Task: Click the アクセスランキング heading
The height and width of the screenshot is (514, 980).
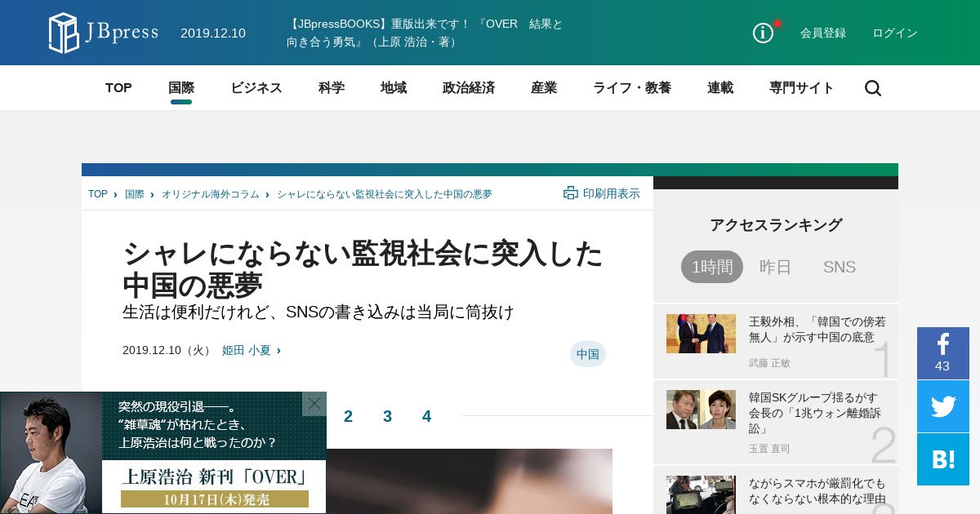Action: point(776,225)
